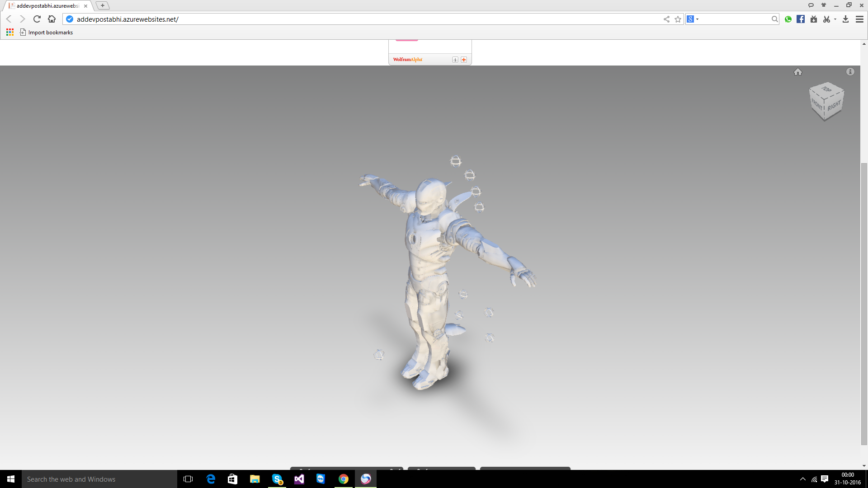Open the Facebook extension icon
868x488 pixels.
[801, 19]
